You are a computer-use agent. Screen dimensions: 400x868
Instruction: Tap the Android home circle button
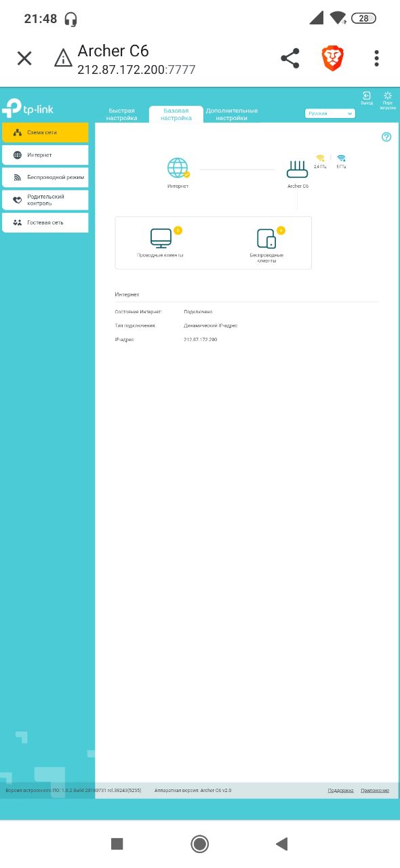[200, 844]
